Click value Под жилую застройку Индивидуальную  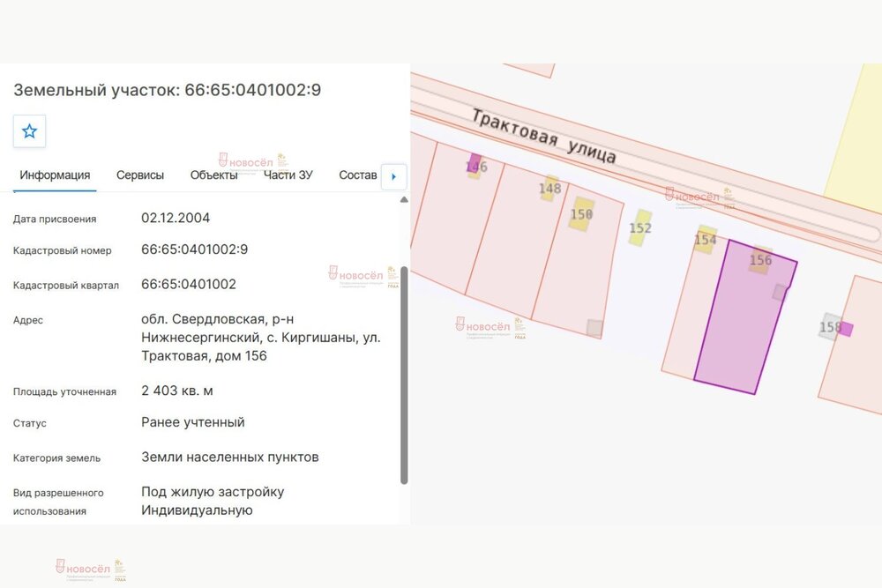[213, 501]
